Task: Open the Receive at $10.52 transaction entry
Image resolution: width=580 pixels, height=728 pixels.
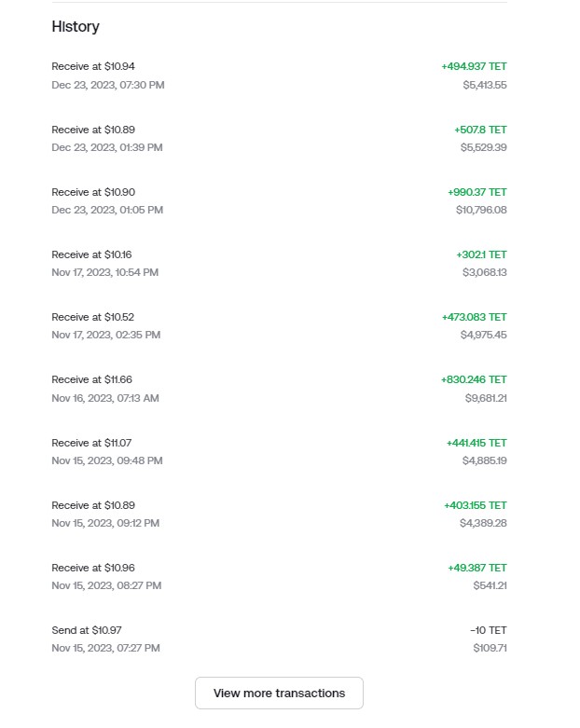Action: [93, 317]
